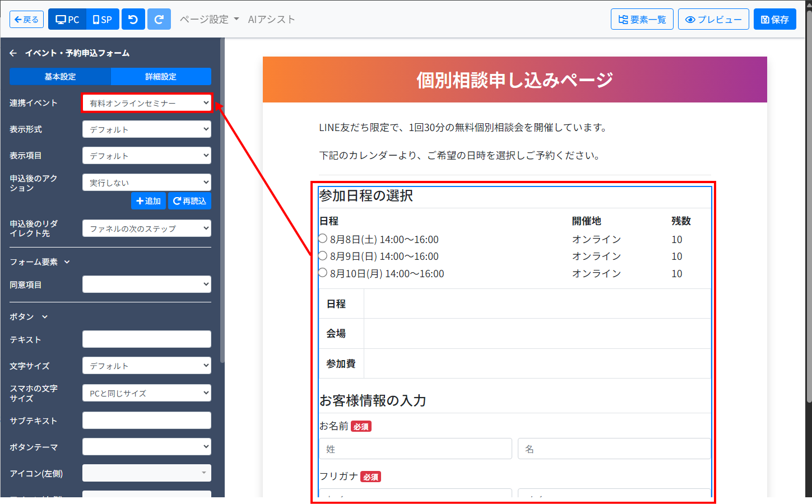Screen dimensions: 812x504
Task: Open the 連携イベント dropdown
Action: (147, 103)
